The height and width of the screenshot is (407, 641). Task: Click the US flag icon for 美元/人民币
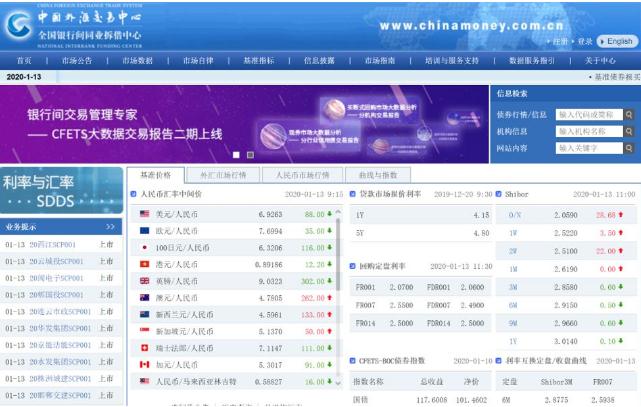(x=144, y=214)
